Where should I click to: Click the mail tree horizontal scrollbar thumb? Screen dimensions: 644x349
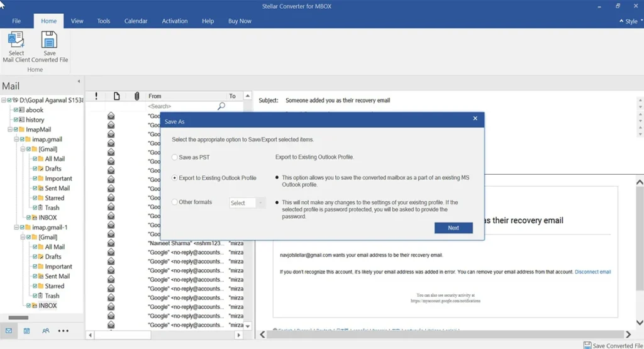coord(18,318)
